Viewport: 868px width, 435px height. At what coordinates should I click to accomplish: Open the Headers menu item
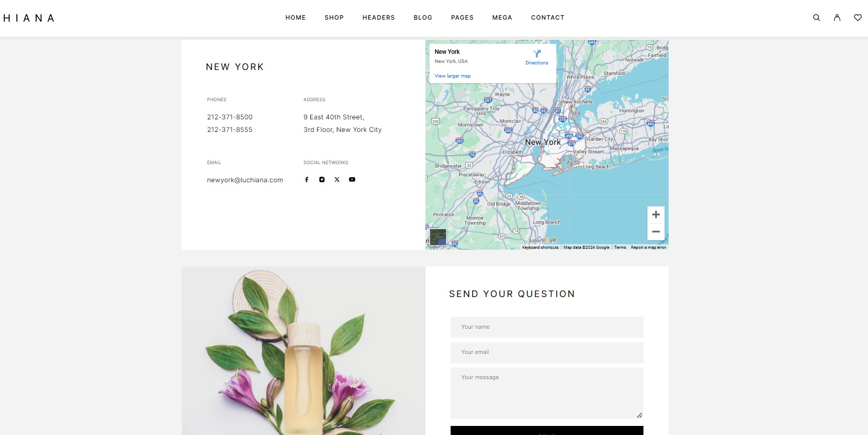click(379, 18)
